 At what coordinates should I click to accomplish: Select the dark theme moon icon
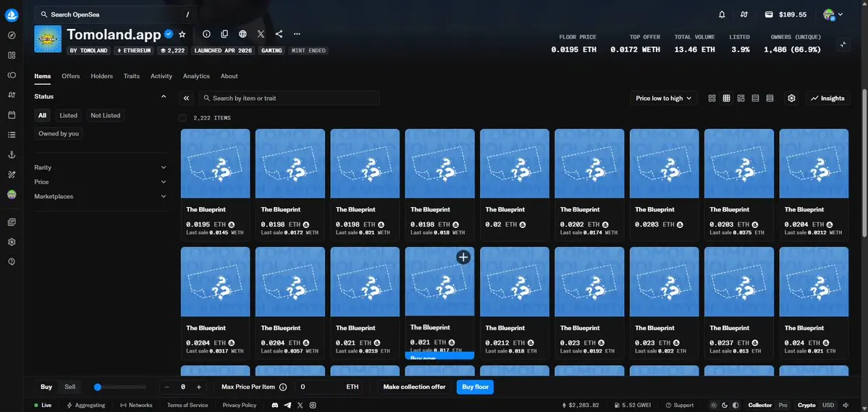725,405
